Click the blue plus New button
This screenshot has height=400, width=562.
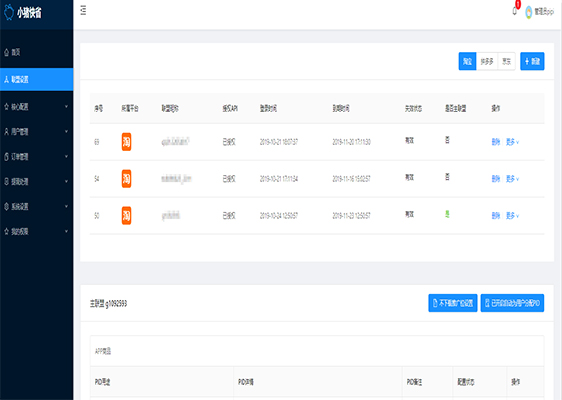(x=532, y=61)
